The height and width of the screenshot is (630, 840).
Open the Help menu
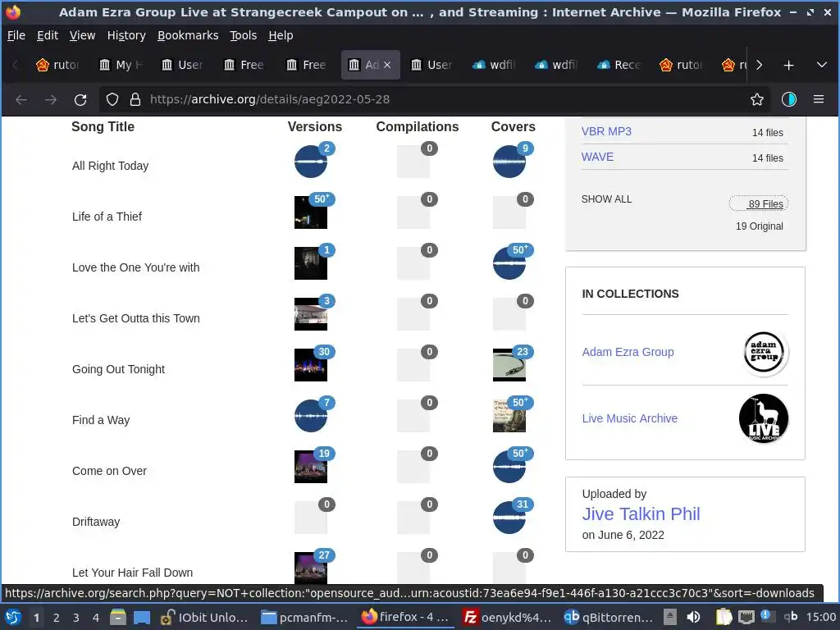[281, 35]
